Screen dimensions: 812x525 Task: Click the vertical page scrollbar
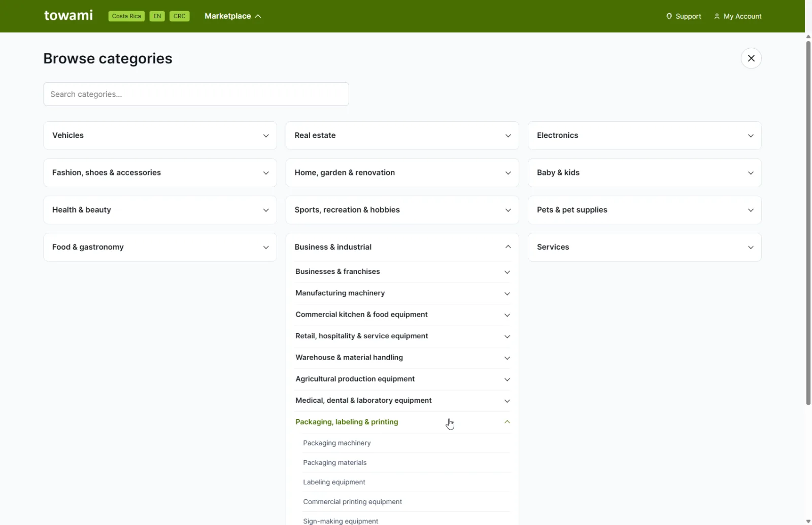(x=808, y=223)
